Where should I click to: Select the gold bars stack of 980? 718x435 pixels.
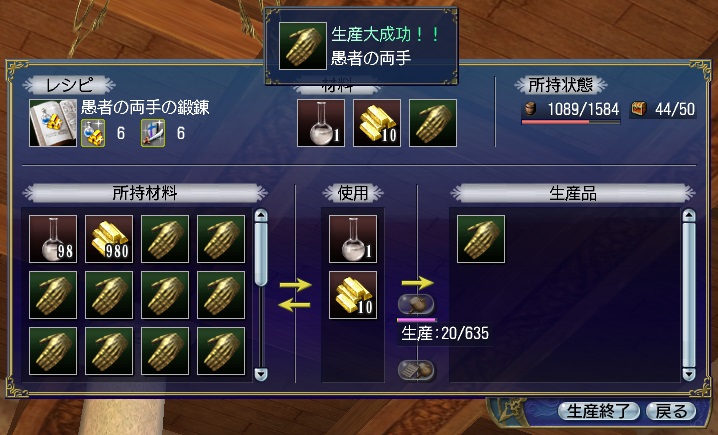click(109, 239)
